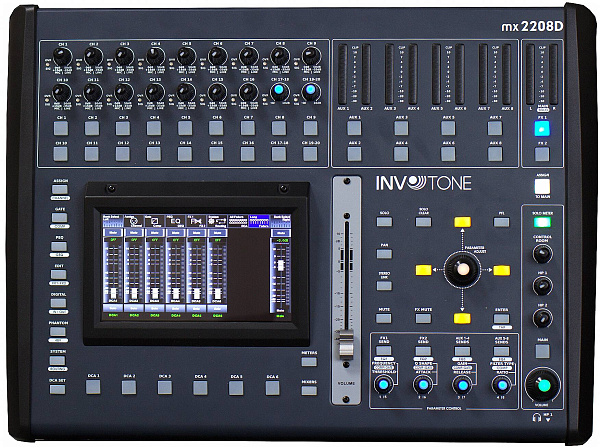Screen dimensions: 600x448
Task: Push the METERS button
Action: pyautogui.click(x=309, y=362)
